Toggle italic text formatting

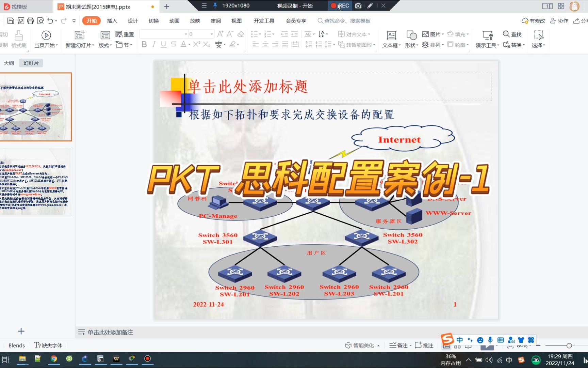154,44
